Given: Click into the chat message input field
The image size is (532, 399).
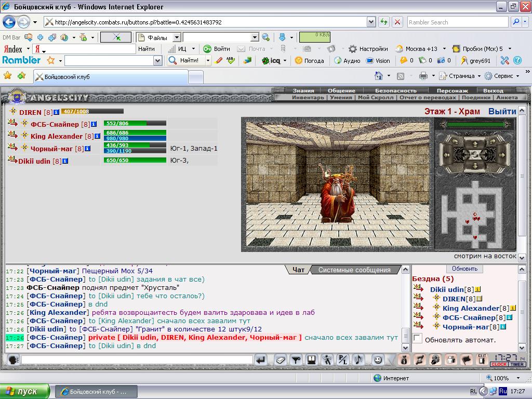Looking at the screenshot, I should pyautogui.click(x=137, y=360).
